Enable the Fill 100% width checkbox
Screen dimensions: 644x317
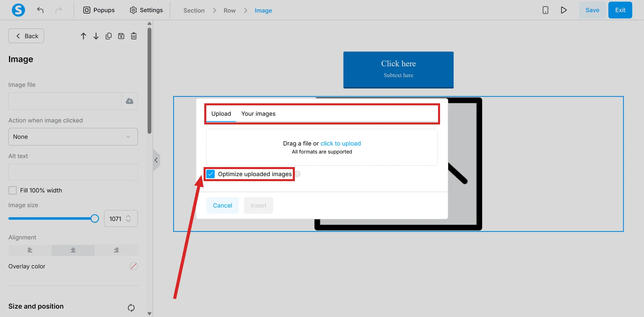click(12, 190)
